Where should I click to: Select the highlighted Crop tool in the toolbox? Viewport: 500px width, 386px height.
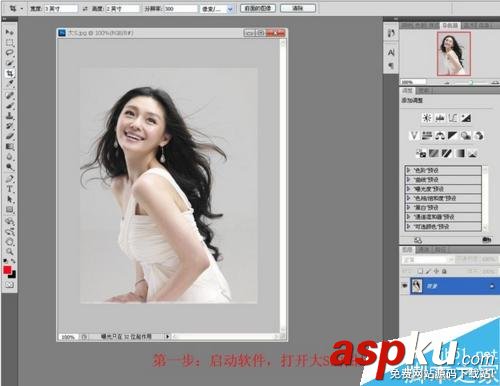(x=9, y=73)
